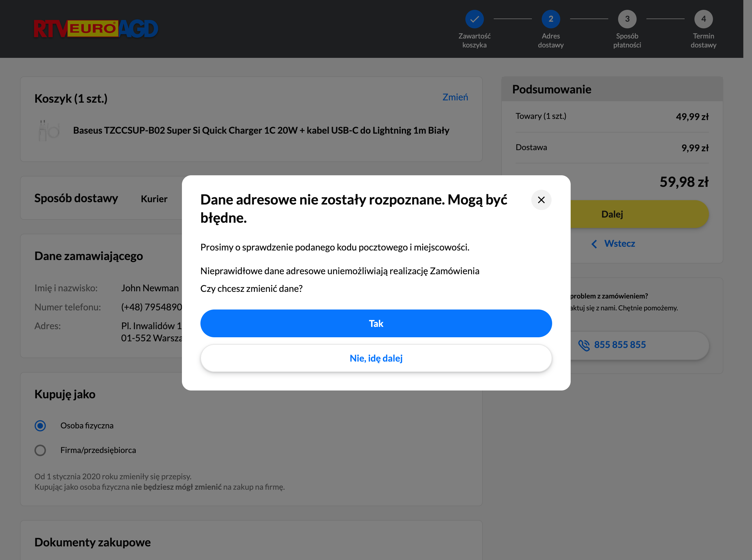Select the Firma/przedsiębiorca radio button

point(40,450)
